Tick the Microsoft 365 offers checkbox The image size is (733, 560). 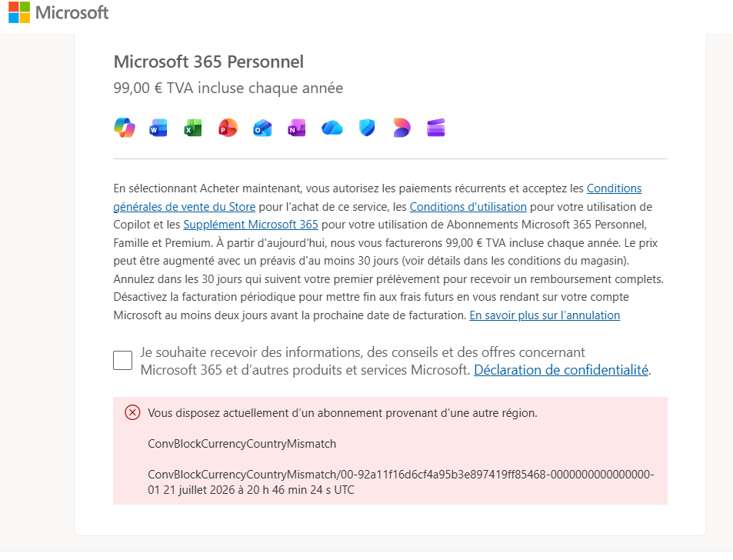pos(122,361)
